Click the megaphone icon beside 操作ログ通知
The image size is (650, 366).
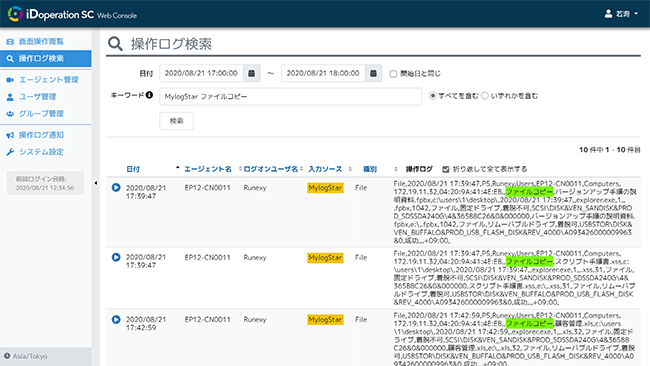(10, 135)
